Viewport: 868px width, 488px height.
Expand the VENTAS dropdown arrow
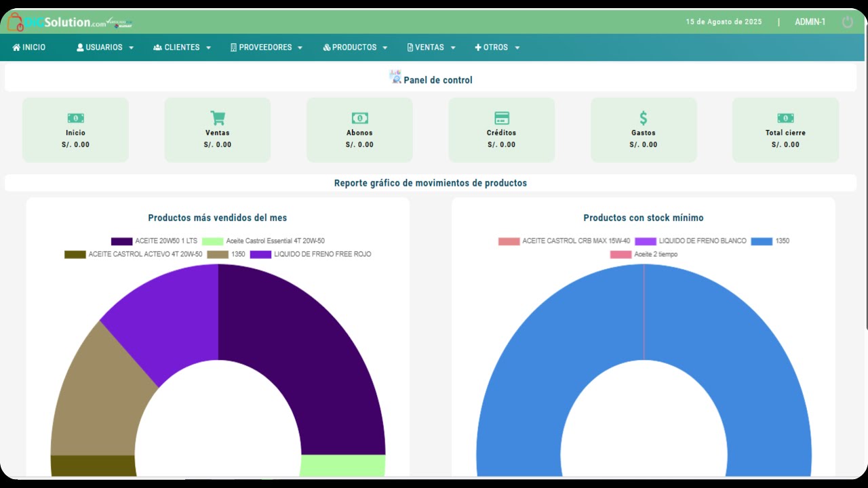[452, 48]
